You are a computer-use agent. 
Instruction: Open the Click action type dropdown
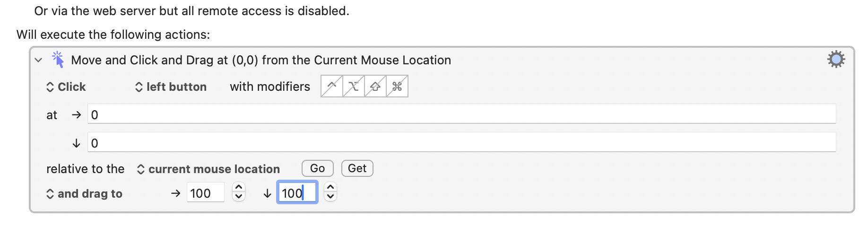[x=66, y=87]
